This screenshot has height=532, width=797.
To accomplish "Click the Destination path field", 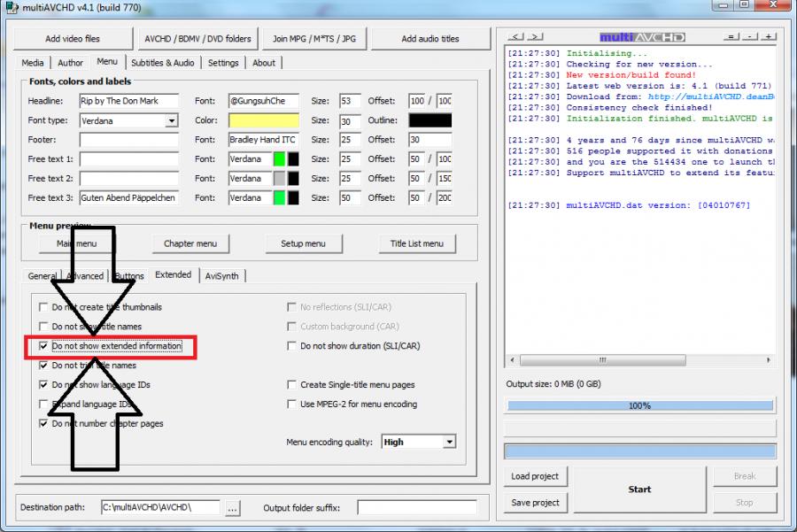I will tap(160, 507).
